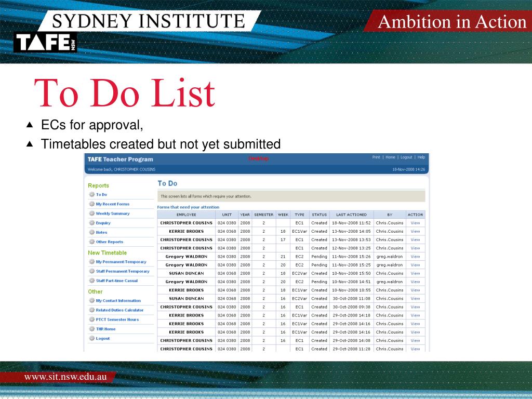Click gear icon beside PTCT Semester Hours
Image resolution: width=532 pixels, height=399 pixels.
(91, 320)
